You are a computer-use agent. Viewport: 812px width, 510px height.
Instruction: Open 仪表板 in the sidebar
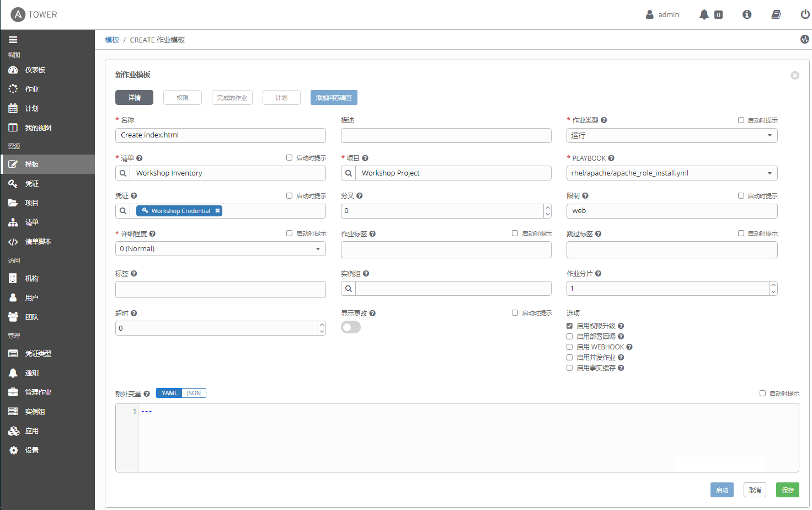(x=47, y=70)
